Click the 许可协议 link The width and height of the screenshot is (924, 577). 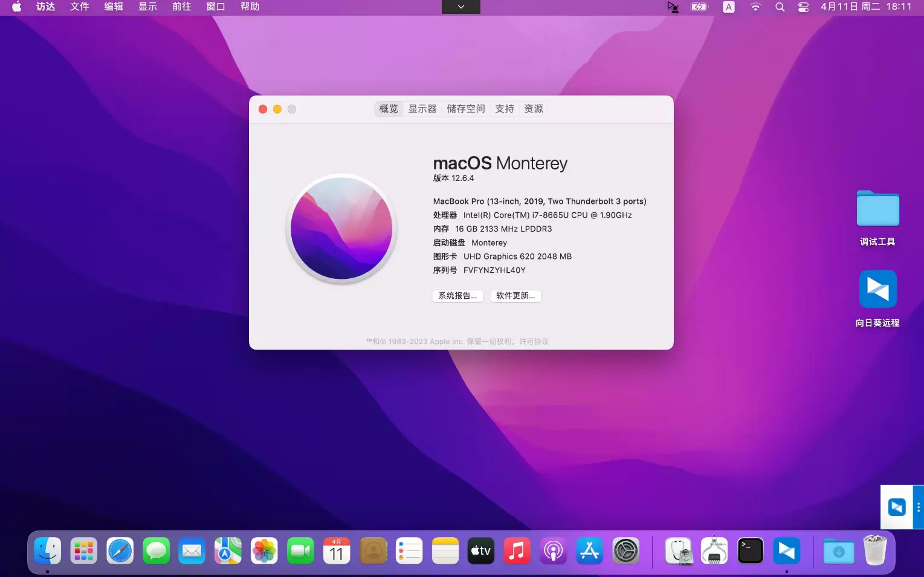pyautogui.click(x=534, y=342)
